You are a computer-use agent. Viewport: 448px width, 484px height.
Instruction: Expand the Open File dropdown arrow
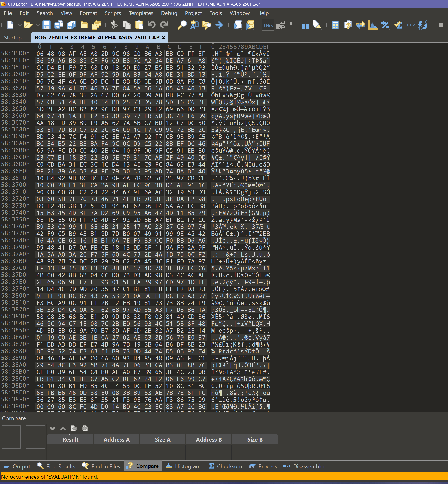coord(38,25)
